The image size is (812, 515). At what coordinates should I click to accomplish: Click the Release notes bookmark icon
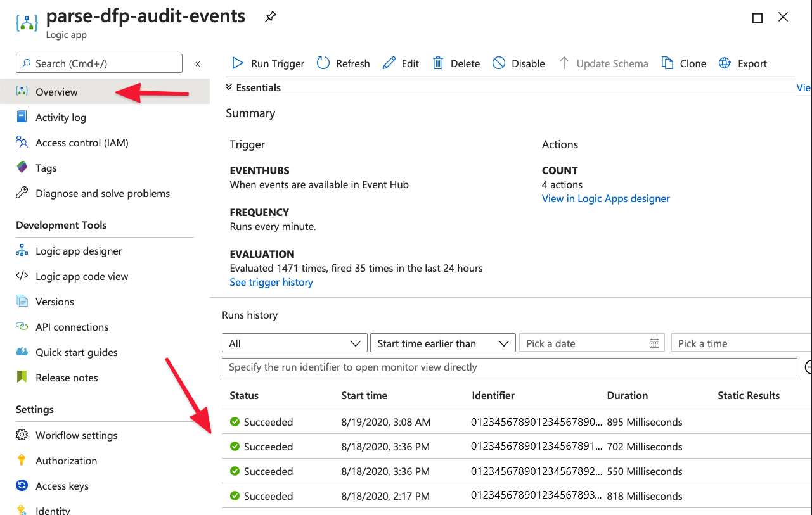click(22, 377)
